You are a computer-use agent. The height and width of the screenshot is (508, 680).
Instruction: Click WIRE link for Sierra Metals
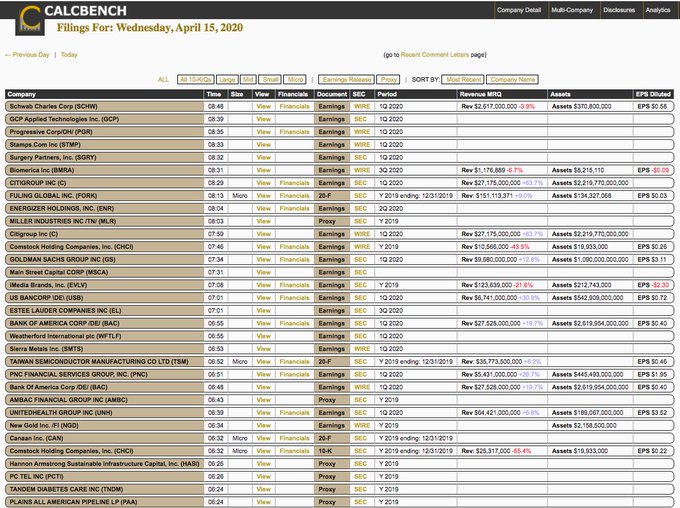pyautogui.click(x=362, y=349)
